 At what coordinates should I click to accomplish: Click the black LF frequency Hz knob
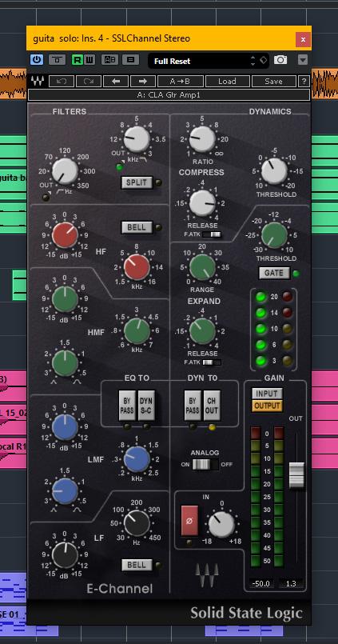[137, 523]
